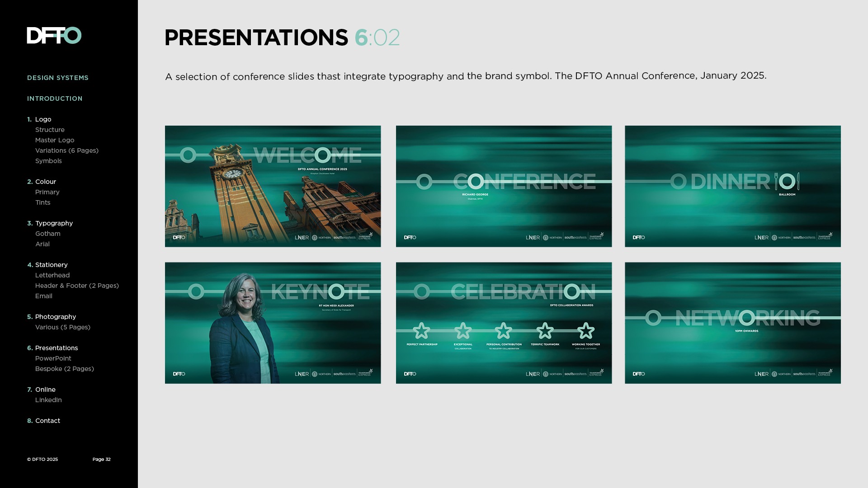Open Variations (6 Pages) in the sidebar
This screenshot has width=868, height=488.
tap(67, 150)
